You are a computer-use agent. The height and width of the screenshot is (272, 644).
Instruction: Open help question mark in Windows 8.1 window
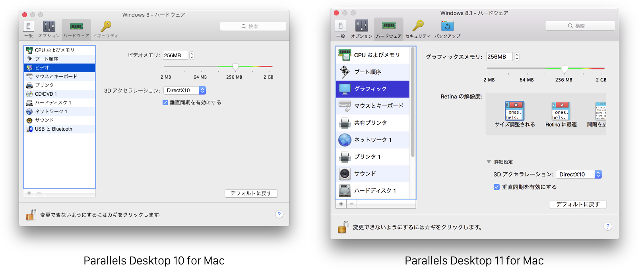coord(607,226)
